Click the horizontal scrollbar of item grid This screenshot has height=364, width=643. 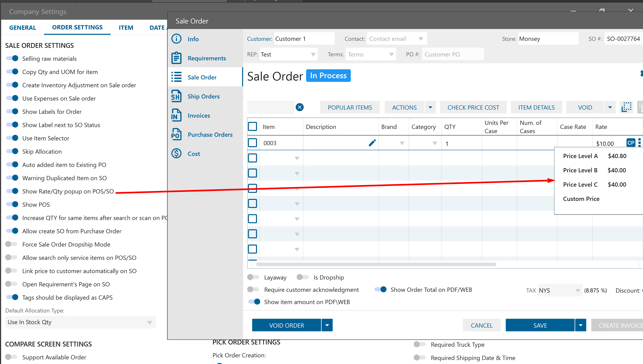click(376, 264)
